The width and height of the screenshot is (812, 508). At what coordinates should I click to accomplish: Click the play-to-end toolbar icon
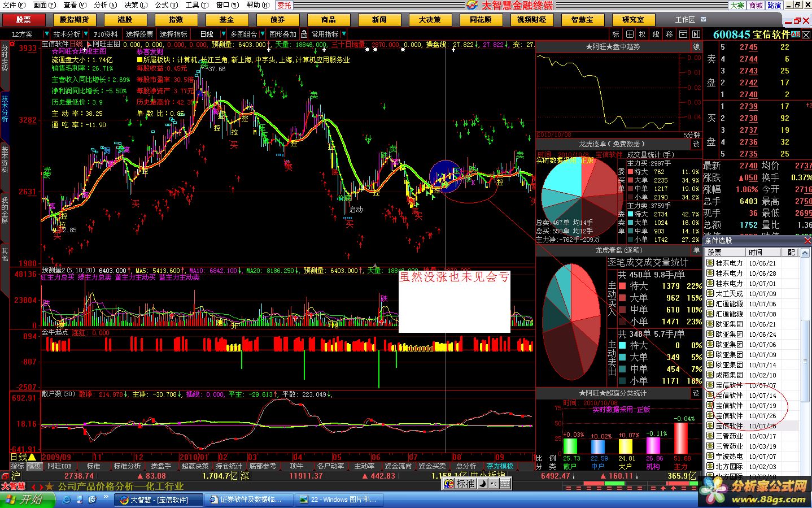tap(696, 34)
